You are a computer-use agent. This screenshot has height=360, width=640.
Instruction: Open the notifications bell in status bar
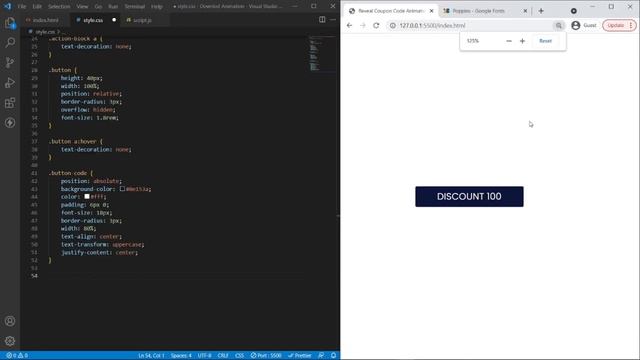333,356
